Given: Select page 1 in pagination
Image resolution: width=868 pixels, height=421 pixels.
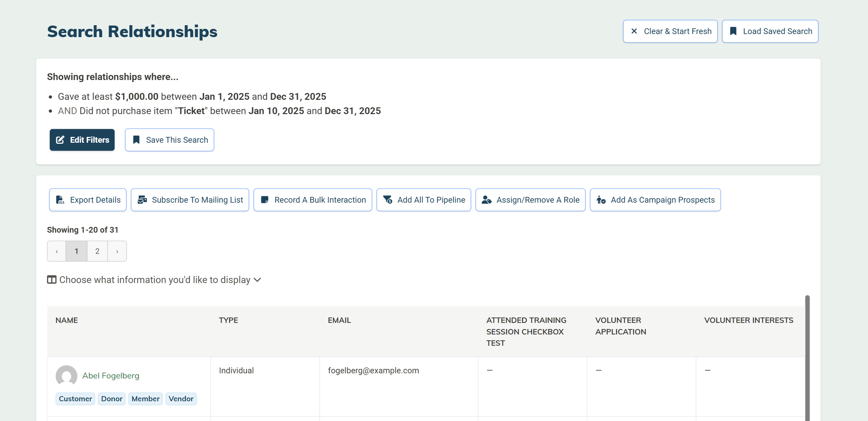Looking at the screenshot, I should [76, 251].
